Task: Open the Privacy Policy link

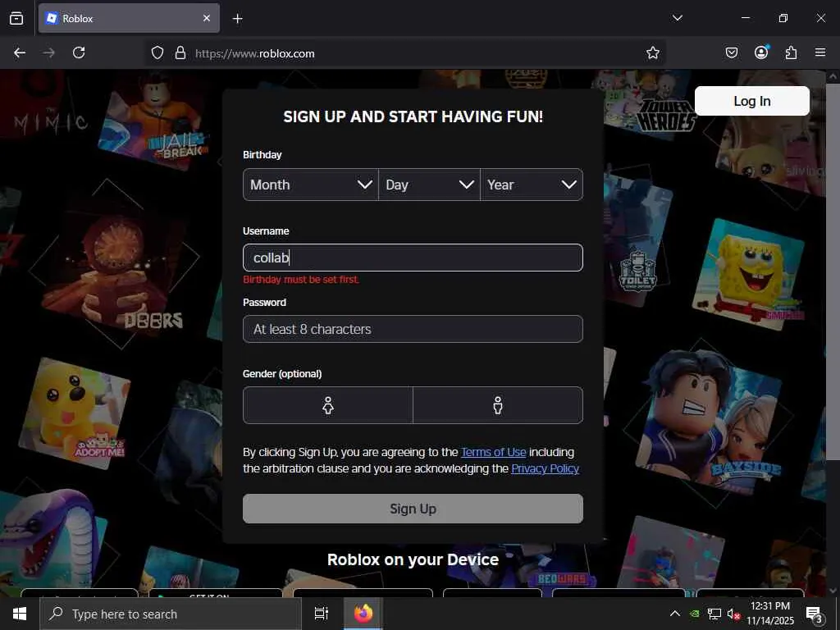Action: click(x=545, y=468)
